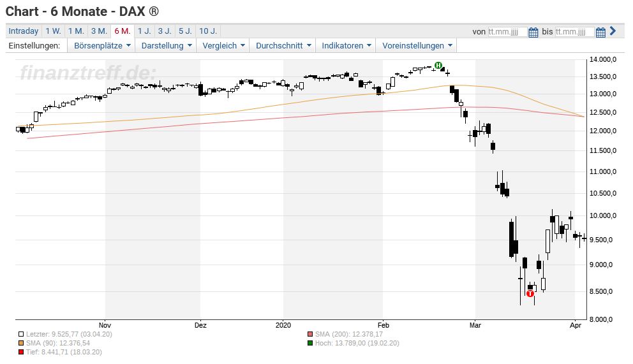Click the '2020' axis label
Screen dimensions: 633x364
pyautogui.click(x=283, y=325)
